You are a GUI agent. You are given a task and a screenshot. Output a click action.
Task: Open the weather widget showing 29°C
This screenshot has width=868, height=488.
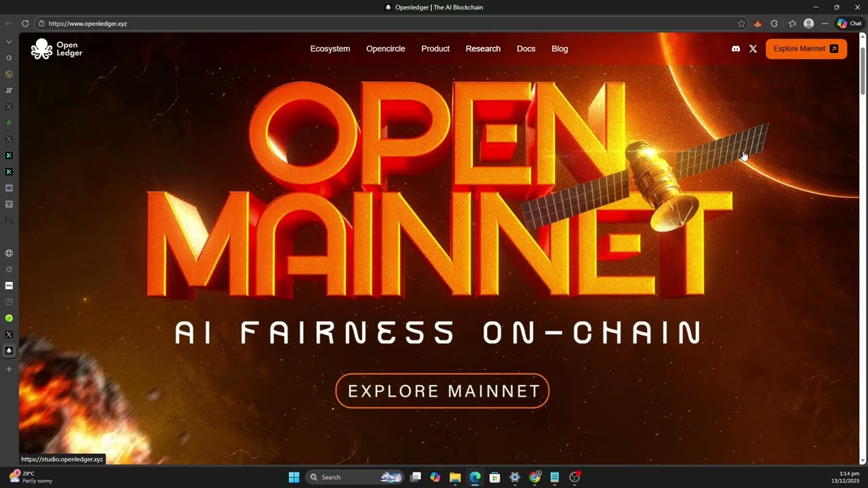(x=31, y=477)
